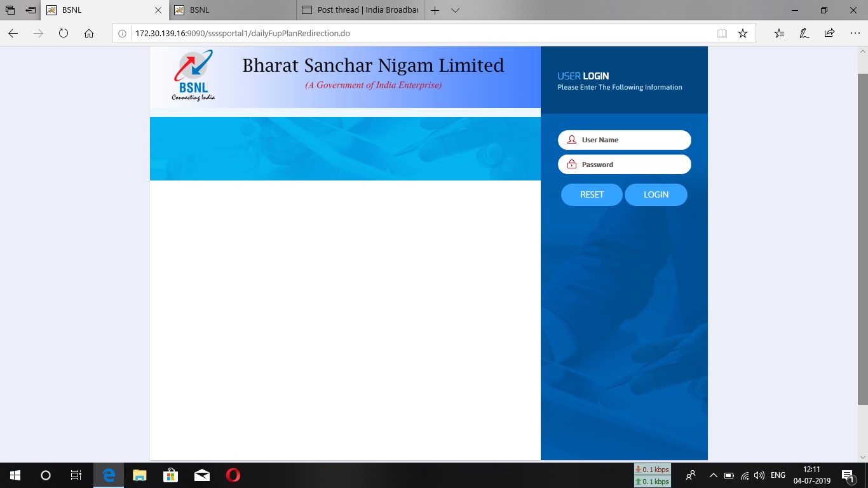Open Edge Settings and more menu
Image resolution: width=868 pixels, height=488 pixels.
click(855, 34)
